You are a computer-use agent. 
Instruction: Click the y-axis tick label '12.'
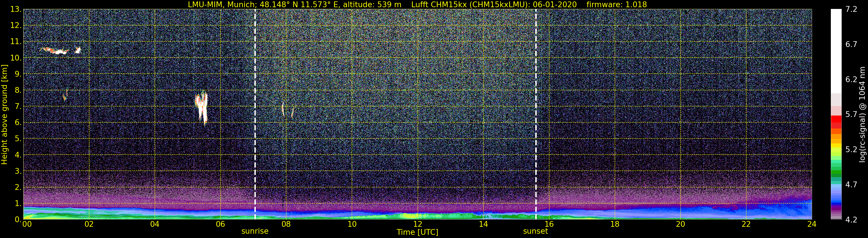(x=16, y=25)
